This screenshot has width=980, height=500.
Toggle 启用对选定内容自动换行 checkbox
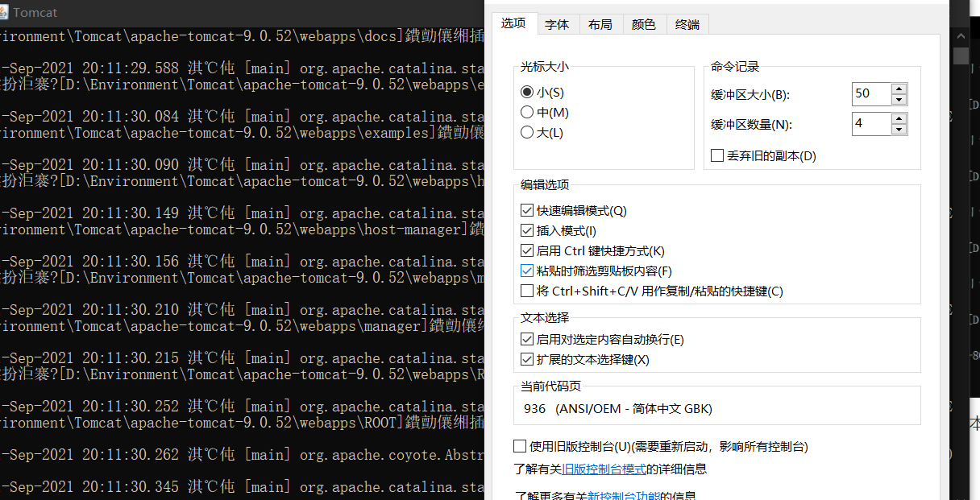click(x=527, y=340)
